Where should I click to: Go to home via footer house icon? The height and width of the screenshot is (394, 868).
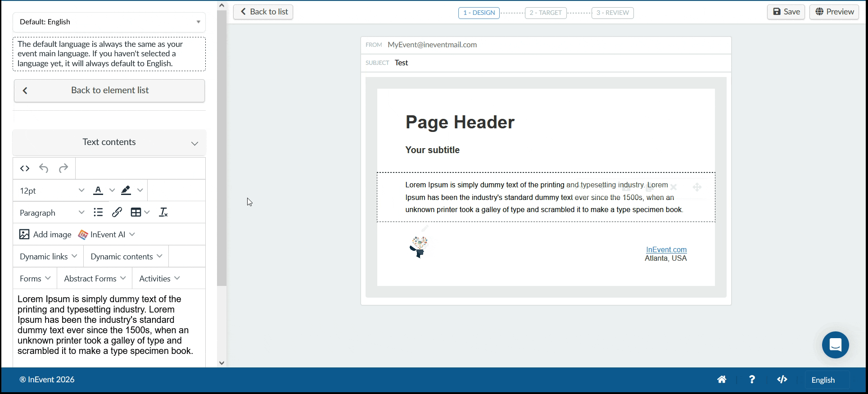pyautogui.click(x=722, y=380)
